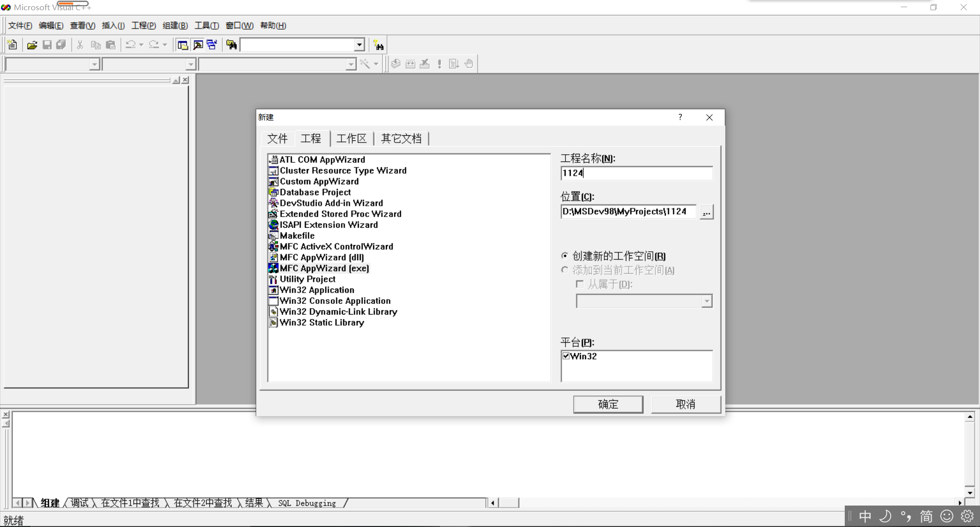Screen dimensions: 980x527
Task: Switch to the 文件 tab
Action: pyautogui.click(x=277, y=138)
